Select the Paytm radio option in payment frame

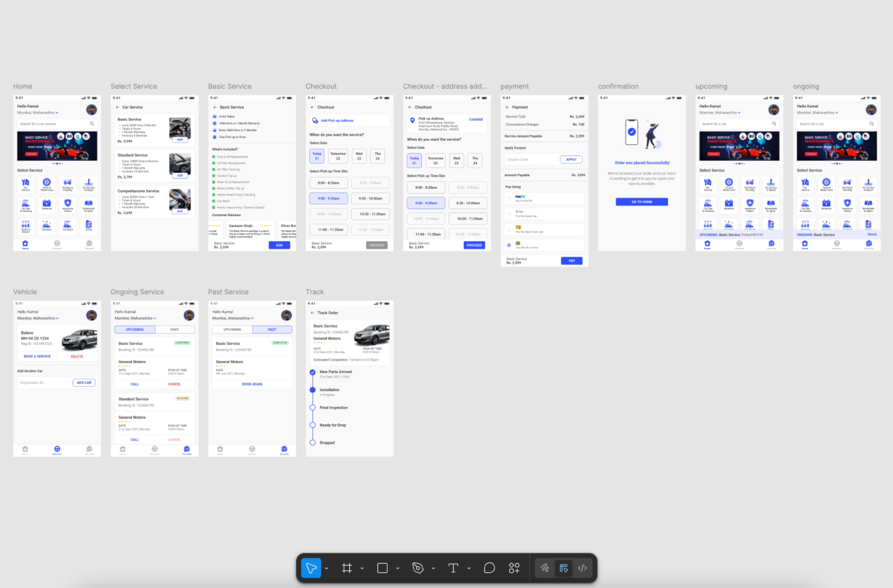point(509,199)
